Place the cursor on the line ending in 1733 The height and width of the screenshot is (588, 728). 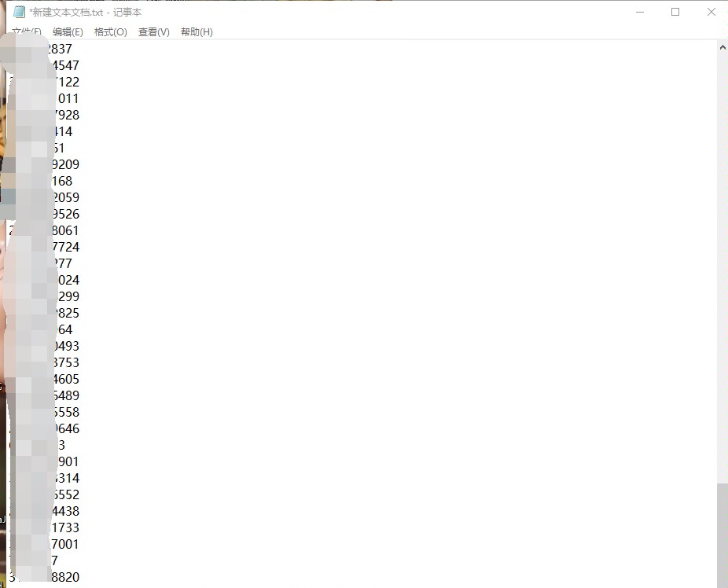[66, 527]
